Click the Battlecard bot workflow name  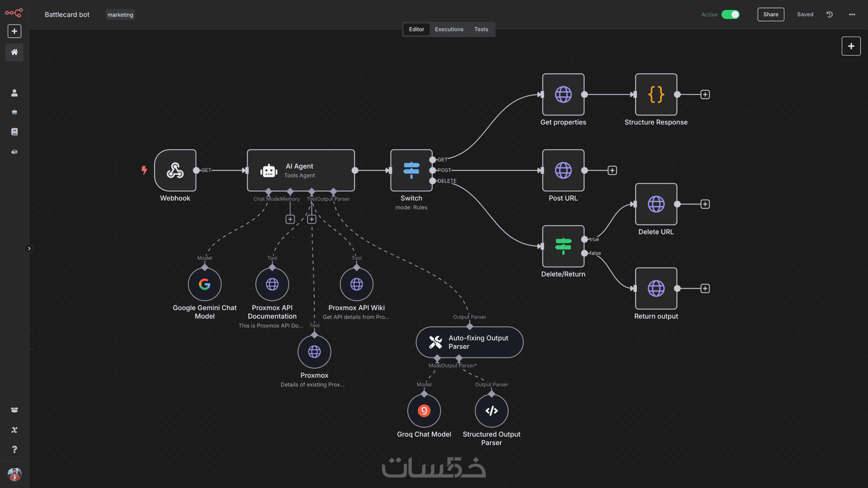[x=67, y=14]
